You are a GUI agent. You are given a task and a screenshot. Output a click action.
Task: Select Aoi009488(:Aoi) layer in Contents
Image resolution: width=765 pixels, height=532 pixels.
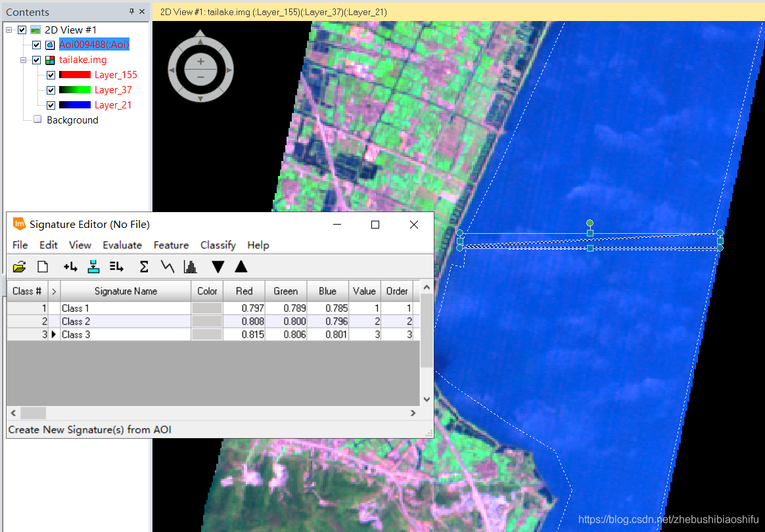coord(94,45)
